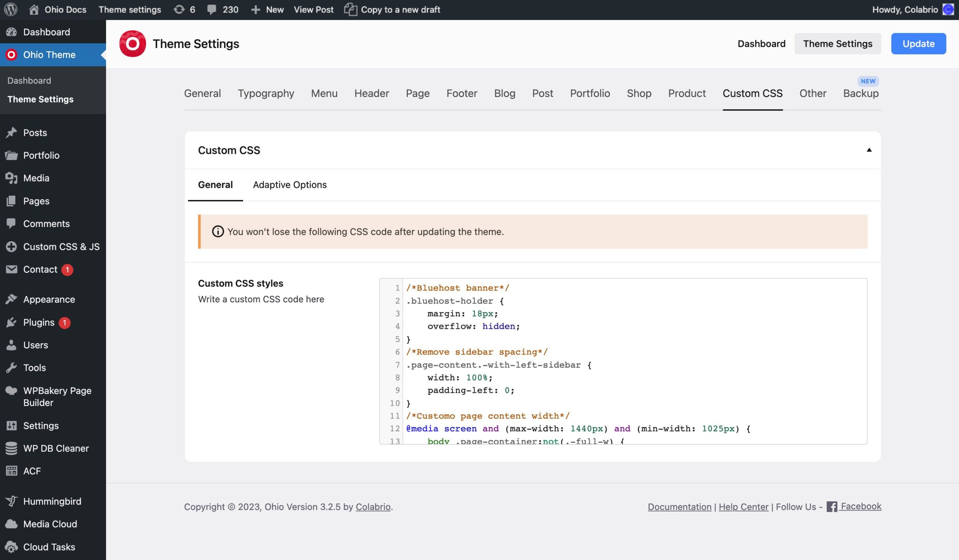The width and height of the screenshot is (959, 560).
Task: Open the Colabrio link in footer
Action: pyautogui.click(x=373, y=507)
